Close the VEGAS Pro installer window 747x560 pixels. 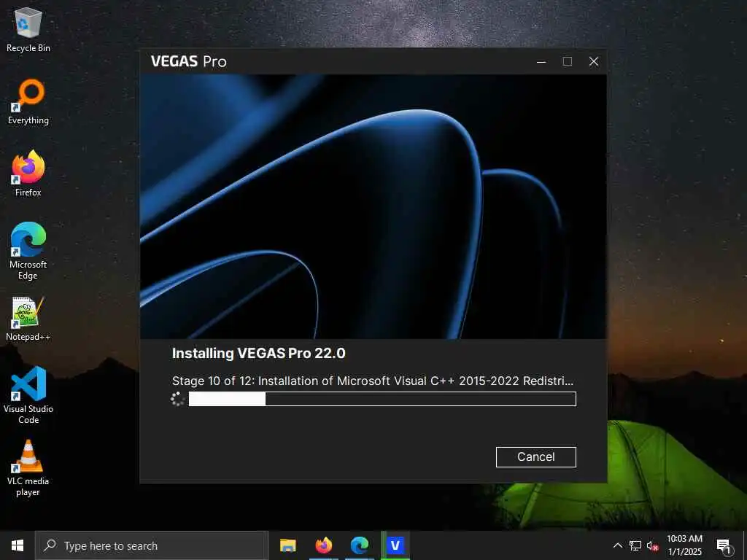pos(594,61)
